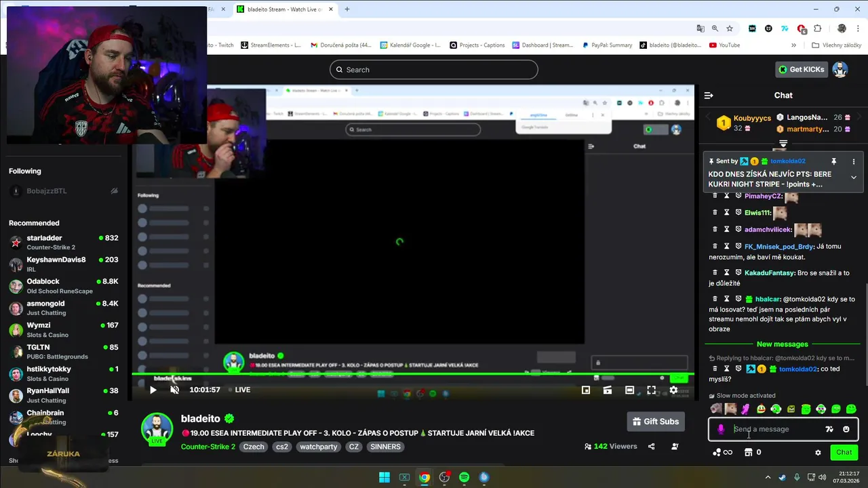This screenshot has height=488, width=868.
Task: Open the chat shop icon
Action: (749, 453)
